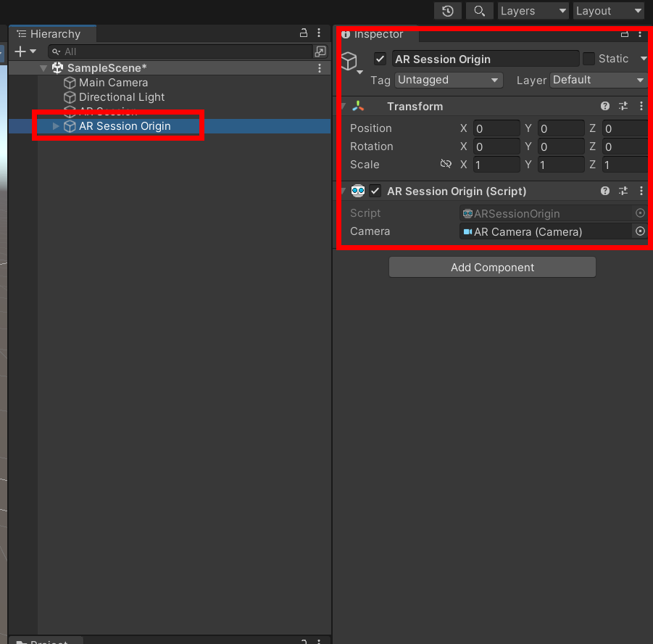Open Transform help reference icon
Viewport: 653px width, 644px height.
point(605,107)
